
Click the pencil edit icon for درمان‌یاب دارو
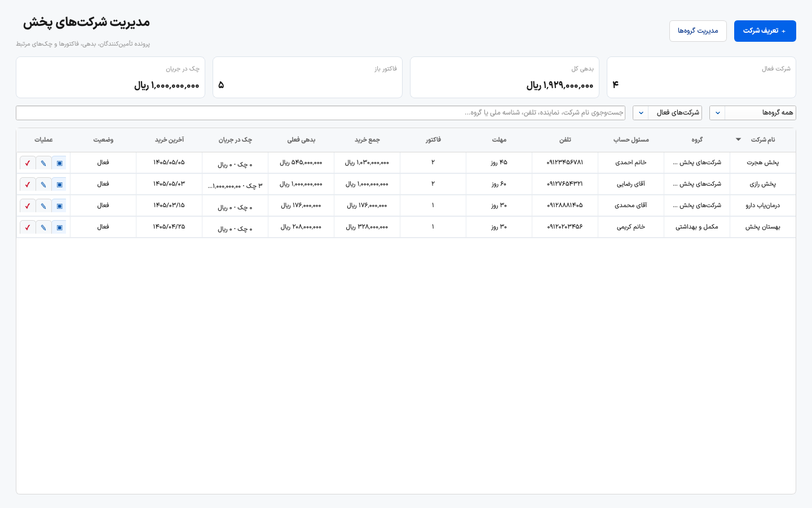tap(43, 206)
